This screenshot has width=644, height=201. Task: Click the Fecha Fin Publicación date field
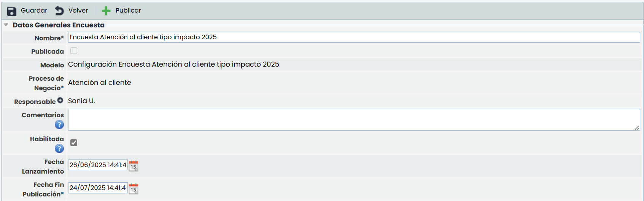pyautogui.click(x=98, y=188)
